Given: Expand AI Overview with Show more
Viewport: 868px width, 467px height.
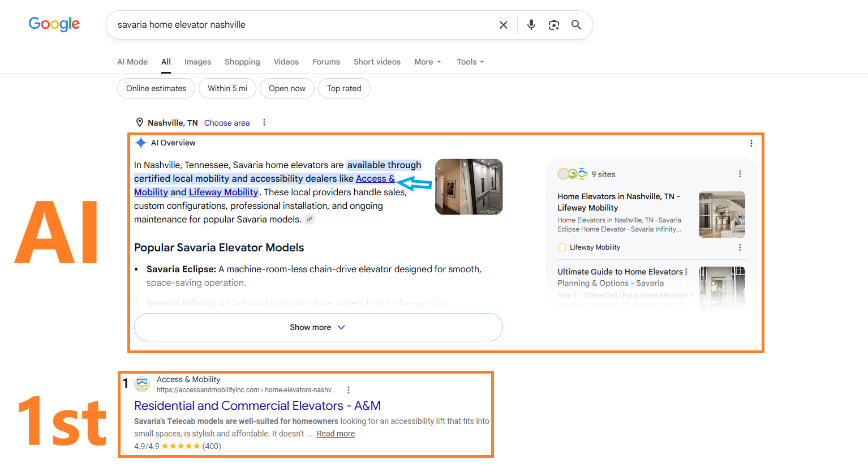Looking at the screenshot, I should point(319,327).
